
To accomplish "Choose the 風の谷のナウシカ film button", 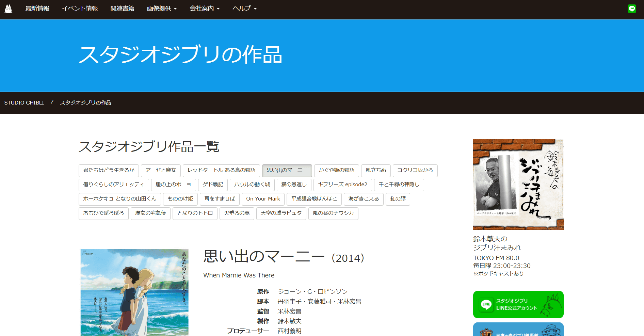I will (333, 213).
